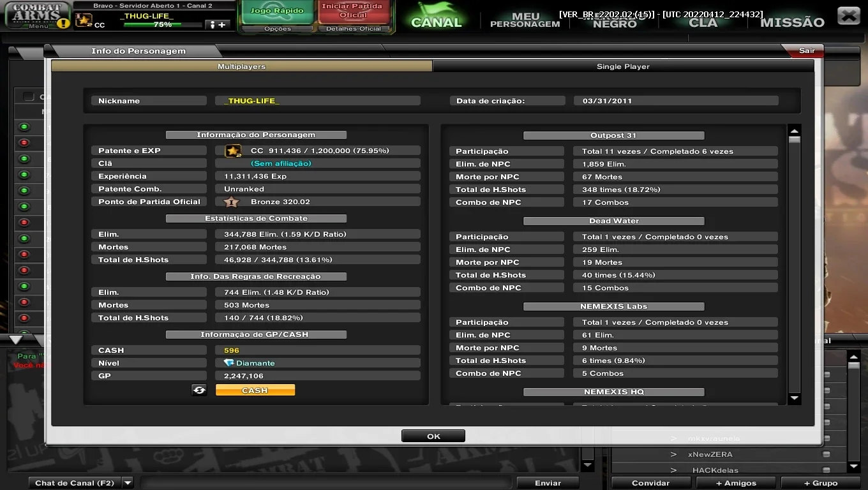Tick the checkbox in the background room list header
Viewport: 868px width, 490px height.
(29, 97)
